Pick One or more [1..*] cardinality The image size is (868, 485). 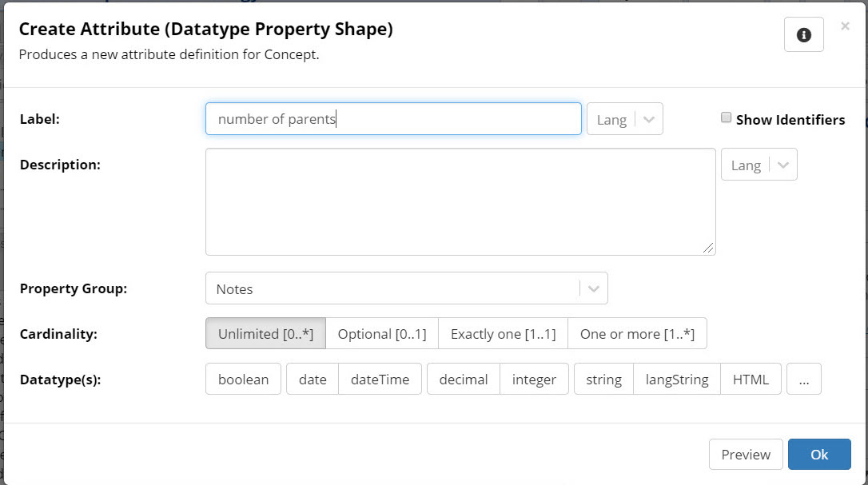(x=637, y=334)
